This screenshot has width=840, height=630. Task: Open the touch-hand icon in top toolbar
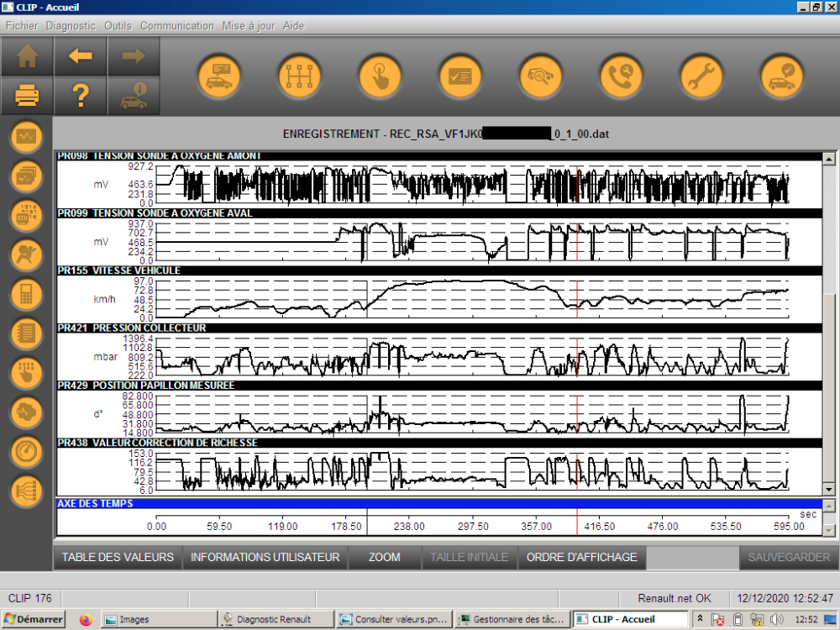coord(380,77)
